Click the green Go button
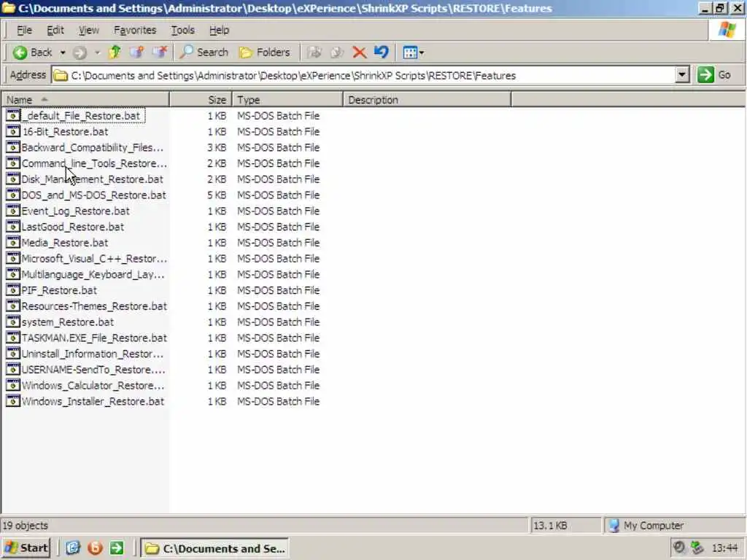The image size is (747, 560). [x=713, y=75]
